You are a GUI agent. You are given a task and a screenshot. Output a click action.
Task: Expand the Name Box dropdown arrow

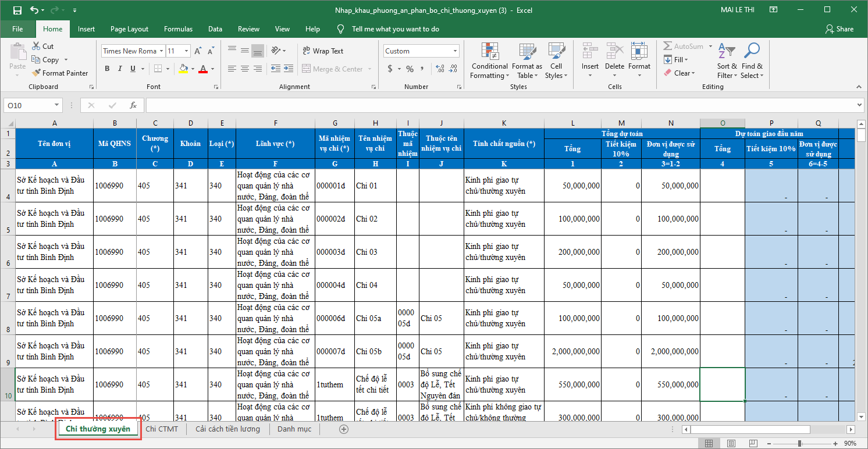click(x=56, y=105)
